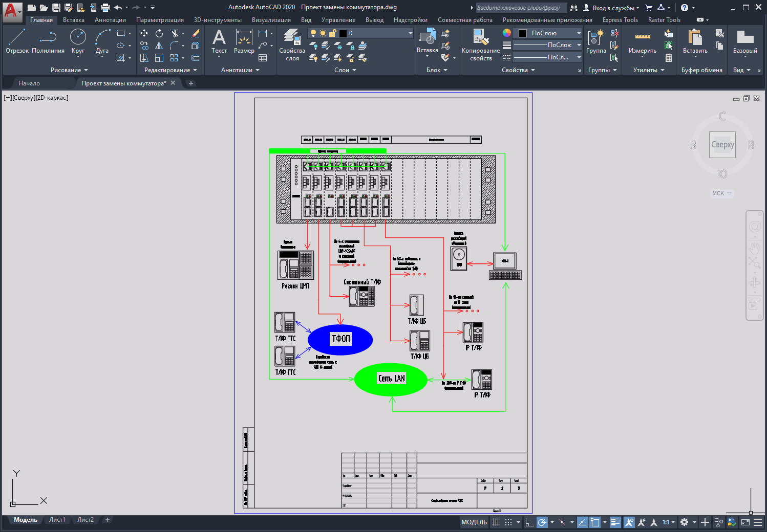
Task: Toggle Clean Screen in status bar
Action: 745,522
